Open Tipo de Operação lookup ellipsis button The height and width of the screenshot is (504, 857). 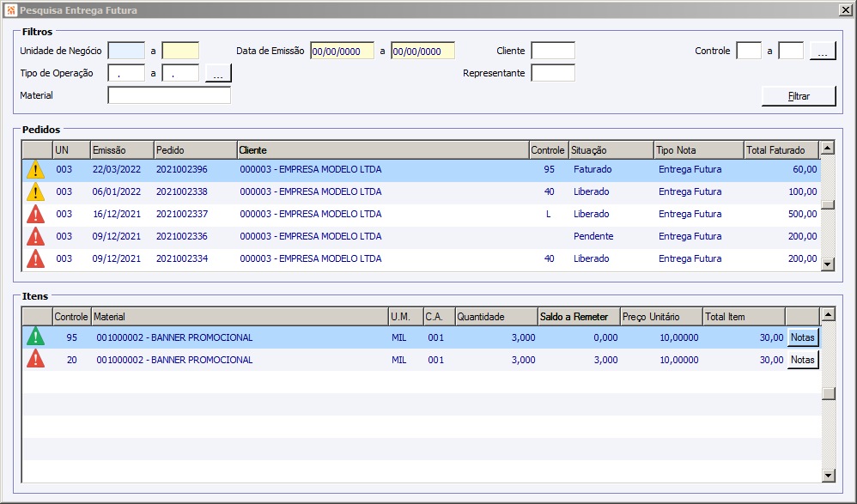pyautogui.click(x=218, y=73)
